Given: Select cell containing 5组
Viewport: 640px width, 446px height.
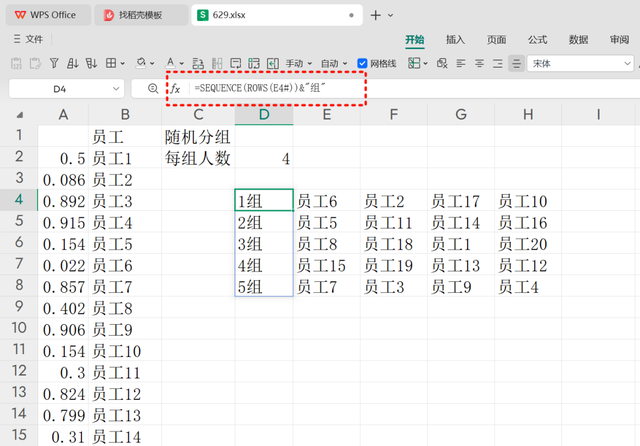Looking at the screenshot, I should coord(264,286).
